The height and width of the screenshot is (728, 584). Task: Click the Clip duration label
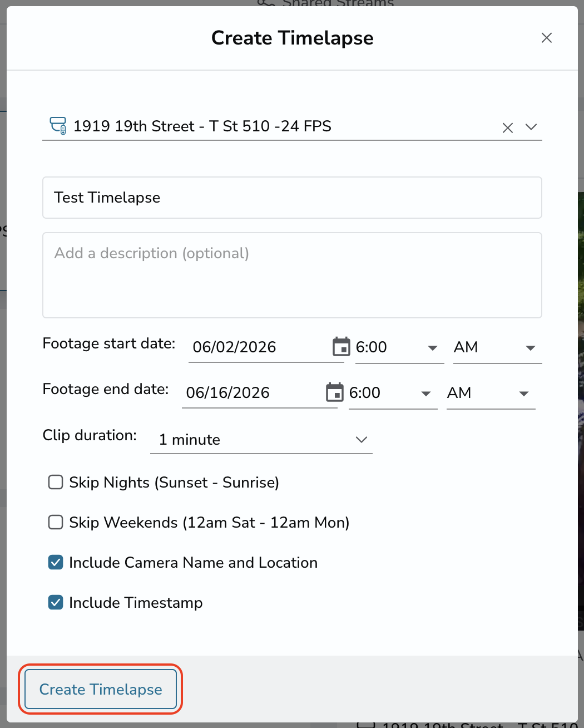90,435
